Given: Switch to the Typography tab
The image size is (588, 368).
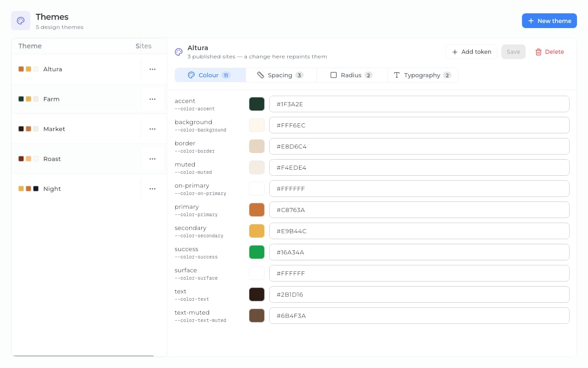Looking at the screenshot, I should pyautogui.click(x=423, y=75).
